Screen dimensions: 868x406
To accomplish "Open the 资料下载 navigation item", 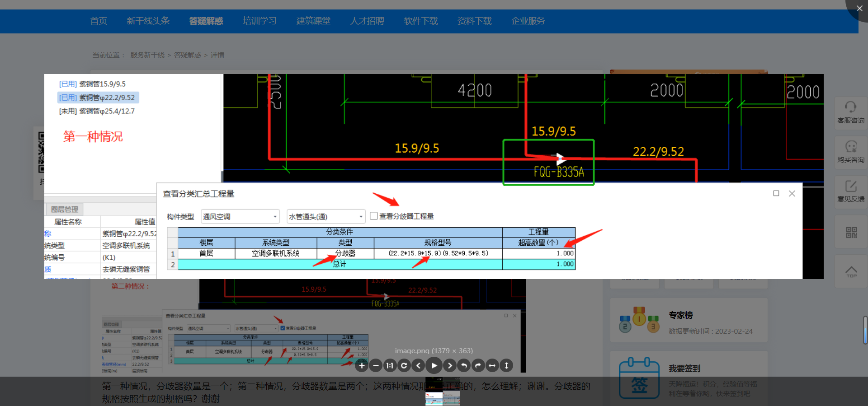I will (474, 21).
